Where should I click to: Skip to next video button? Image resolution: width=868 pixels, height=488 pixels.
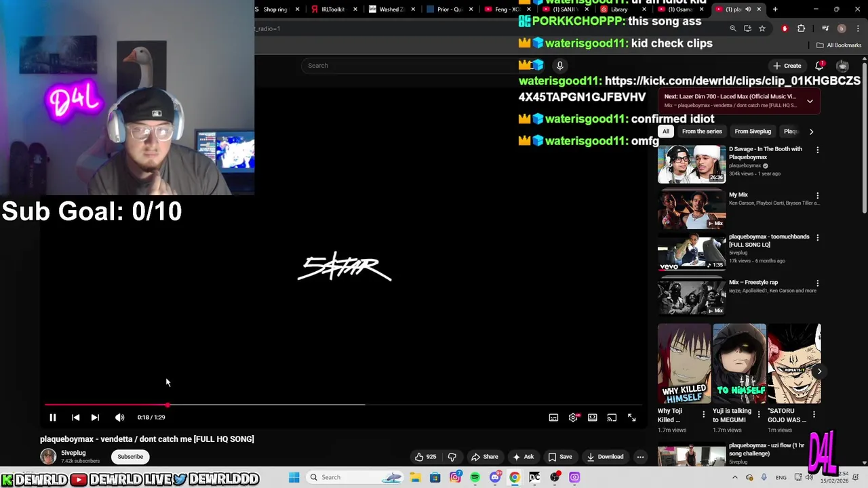95,418
